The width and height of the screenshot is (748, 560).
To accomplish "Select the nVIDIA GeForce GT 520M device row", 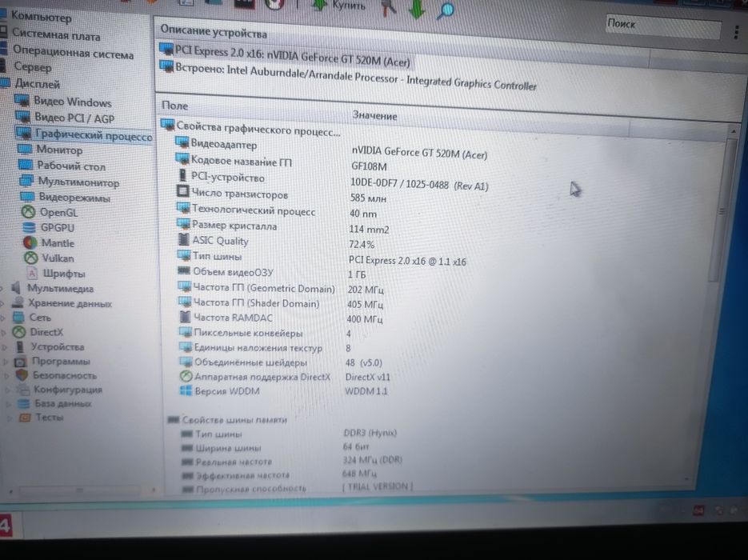I will click(286, 55).
